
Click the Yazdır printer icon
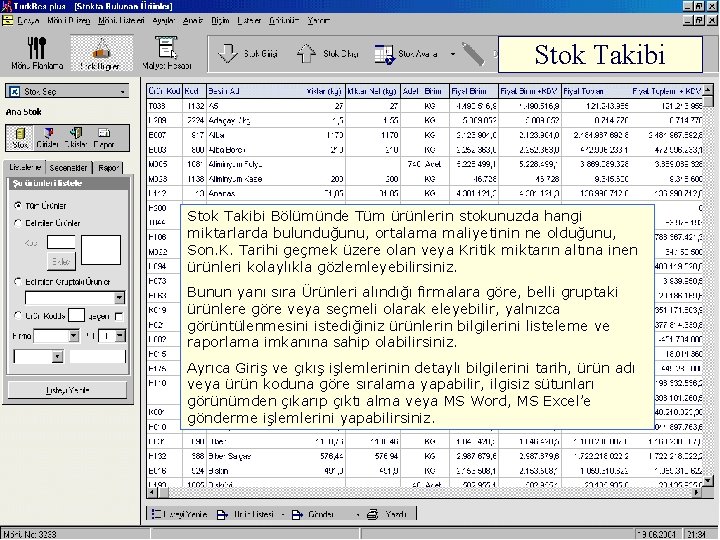click(372, 515)
